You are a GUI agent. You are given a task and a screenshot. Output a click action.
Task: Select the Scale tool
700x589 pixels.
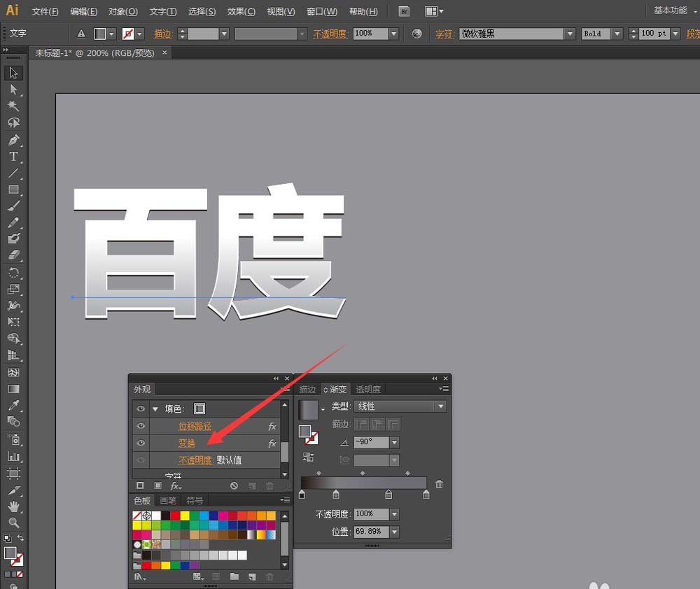coord(13,289)
